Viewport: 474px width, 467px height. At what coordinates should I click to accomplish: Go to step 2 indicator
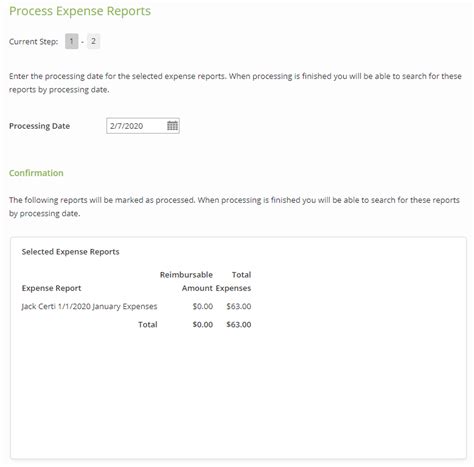coord(93,41)
